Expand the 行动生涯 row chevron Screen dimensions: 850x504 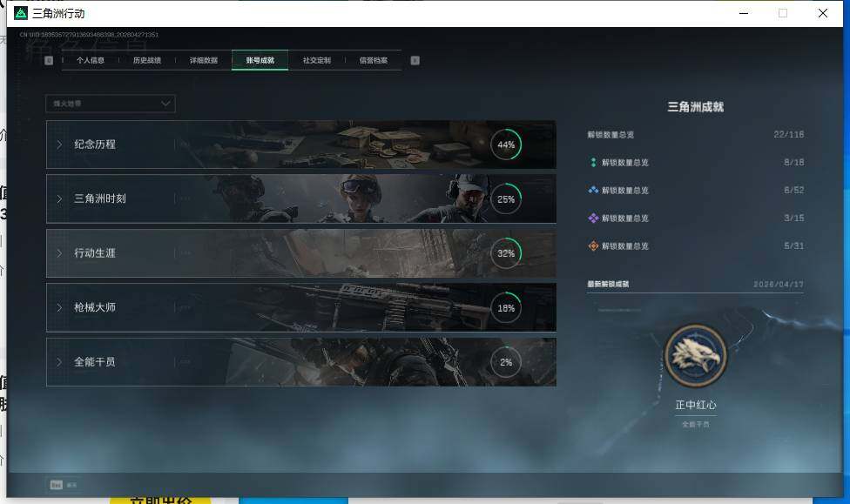pos(59,253)
